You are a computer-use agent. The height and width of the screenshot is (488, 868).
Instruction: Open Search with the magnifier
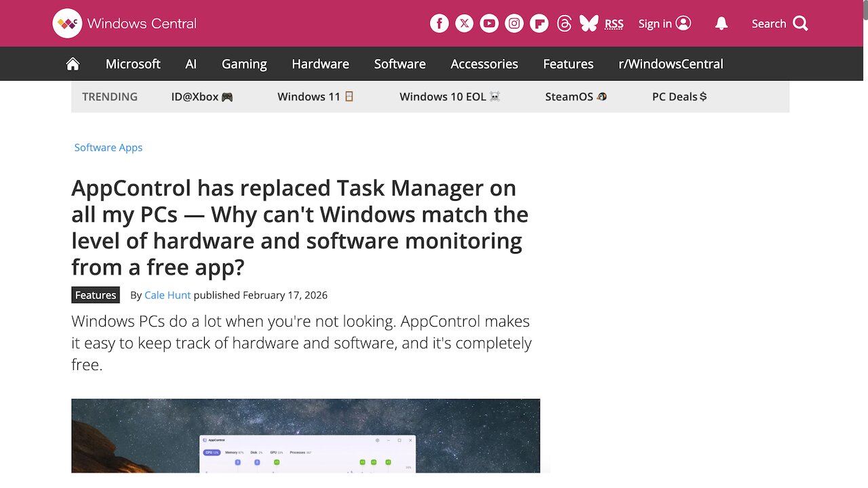780,24
